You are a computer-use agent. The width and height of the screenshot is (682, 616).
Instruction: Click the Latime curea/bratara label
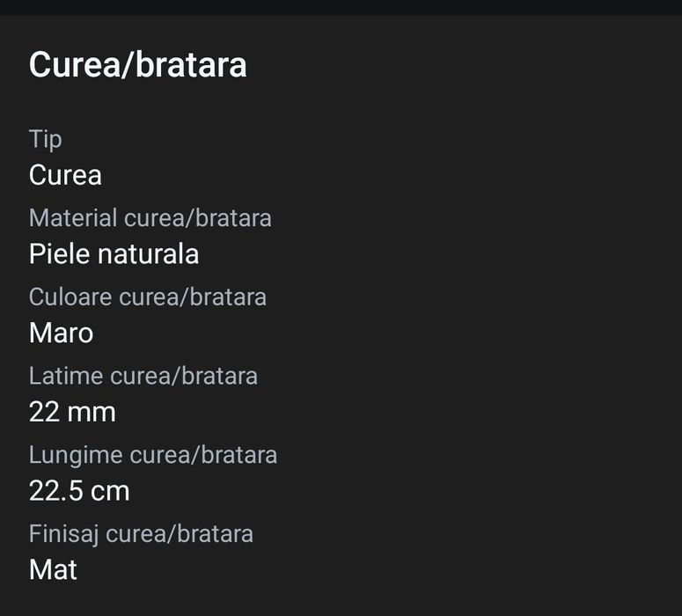coord(143,377)
